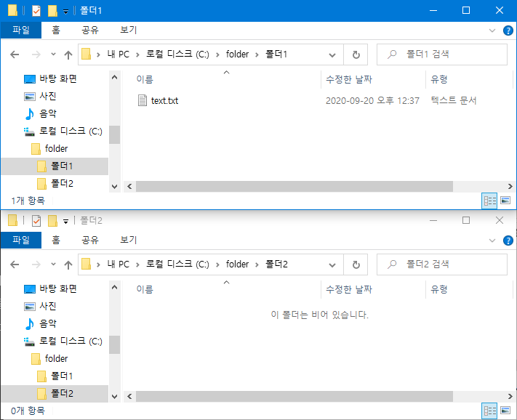Click 로컬 디스크 (C:) breadcrumb in 폴더1 window
This screenshot has width=517, height=420.
pos(177,54)
